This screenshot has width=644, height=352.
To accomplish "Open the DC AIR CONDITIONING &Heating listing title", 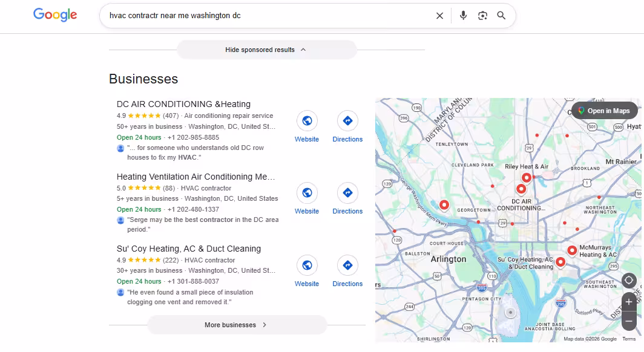I will click(183, 104).
